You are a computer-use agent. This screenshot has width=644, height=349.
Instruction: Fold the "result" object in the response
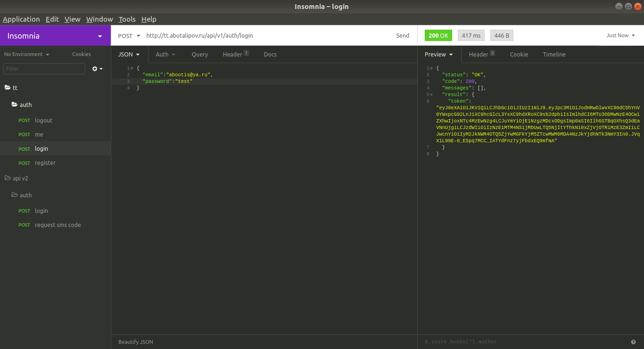(431, 95)
